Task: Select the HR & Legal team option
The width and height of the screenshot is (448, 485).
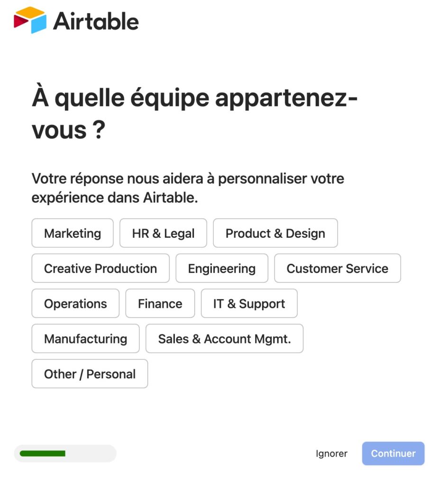Action: click(163, 233)
